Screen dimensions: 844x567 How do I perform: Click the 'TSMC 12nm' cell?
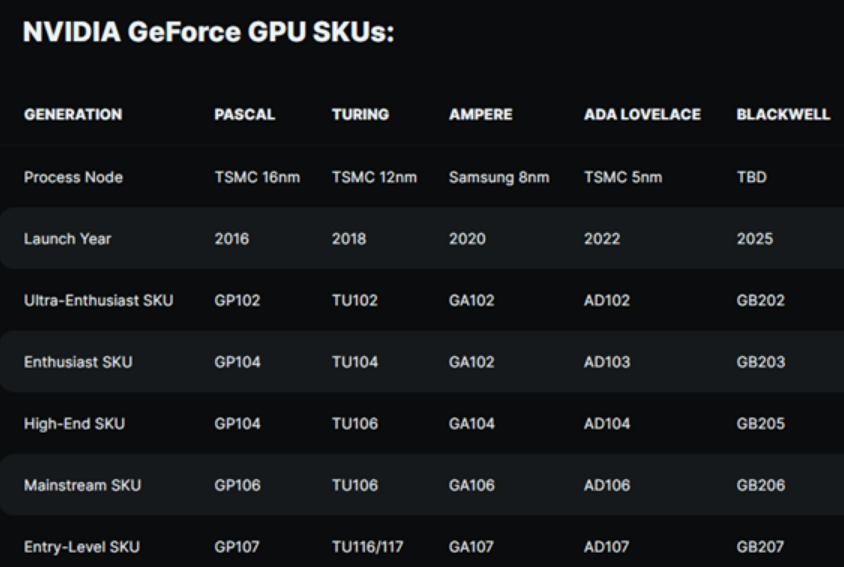pos(374,177)
